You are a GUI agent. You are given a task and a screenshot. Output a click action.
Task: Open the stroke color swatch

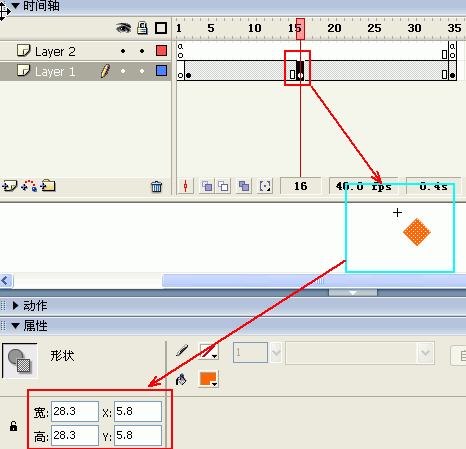(208, 352)
